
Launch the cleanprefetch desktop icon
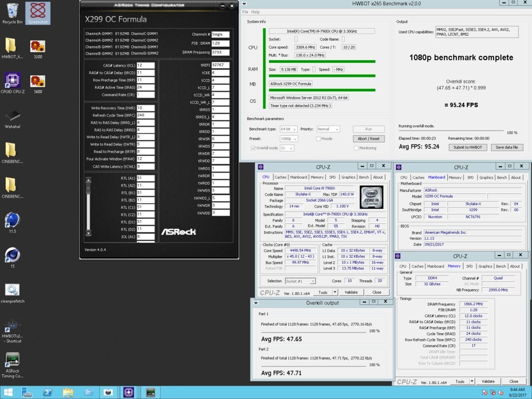pos(12,290)
